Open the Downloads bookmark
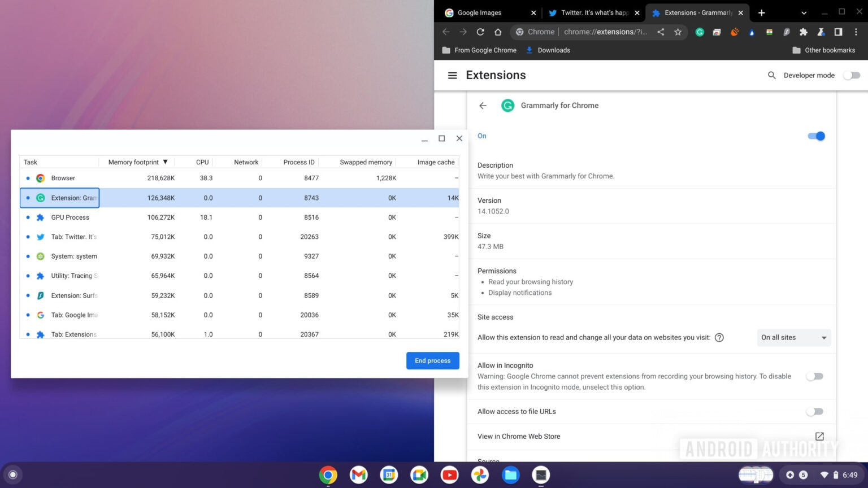This screenshot has height=488, width=868. tap(548, 50)
